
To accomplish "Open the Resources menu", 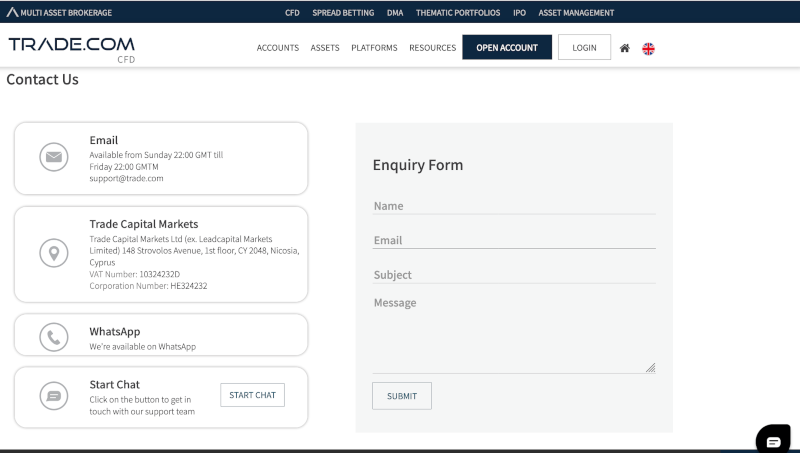I will [432, 48].
